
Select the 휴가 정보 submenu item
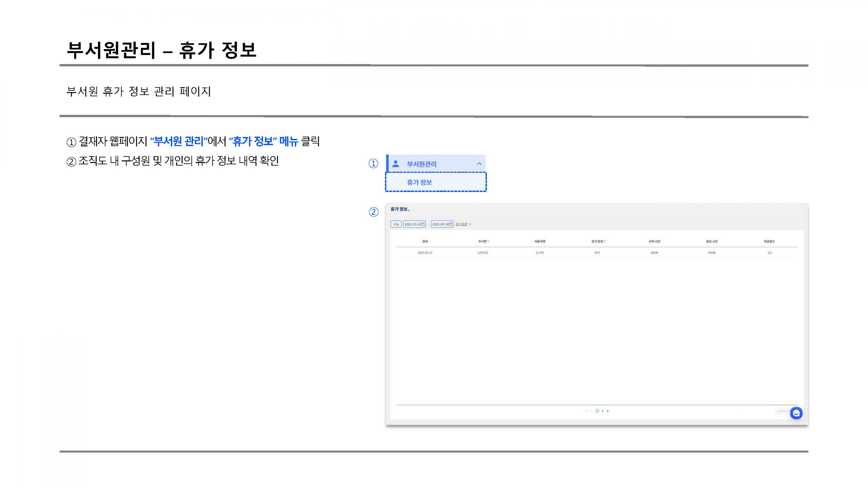[x=436, y=182]
